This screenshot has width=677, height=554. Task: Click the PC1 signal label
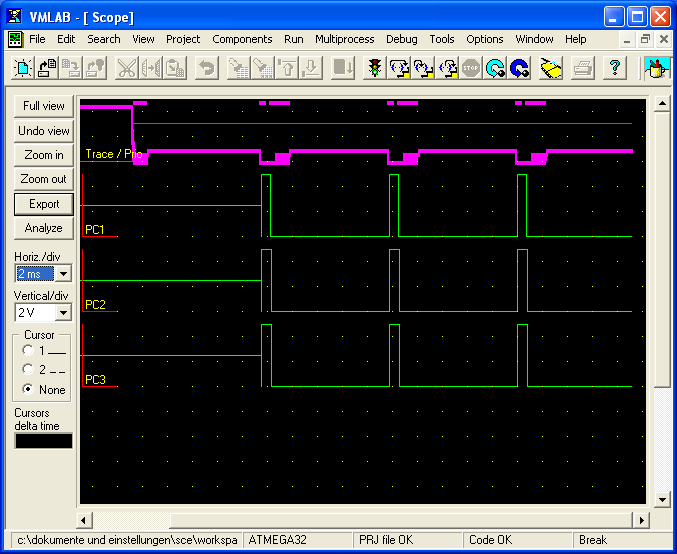point(95,230)
